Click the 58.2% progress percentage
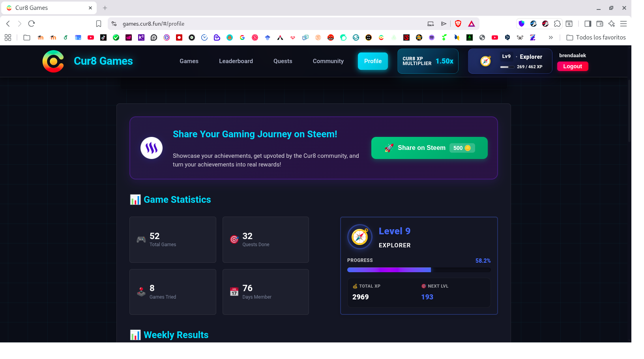The width and height of the screenshot is (644, 359). coord(483,261)
